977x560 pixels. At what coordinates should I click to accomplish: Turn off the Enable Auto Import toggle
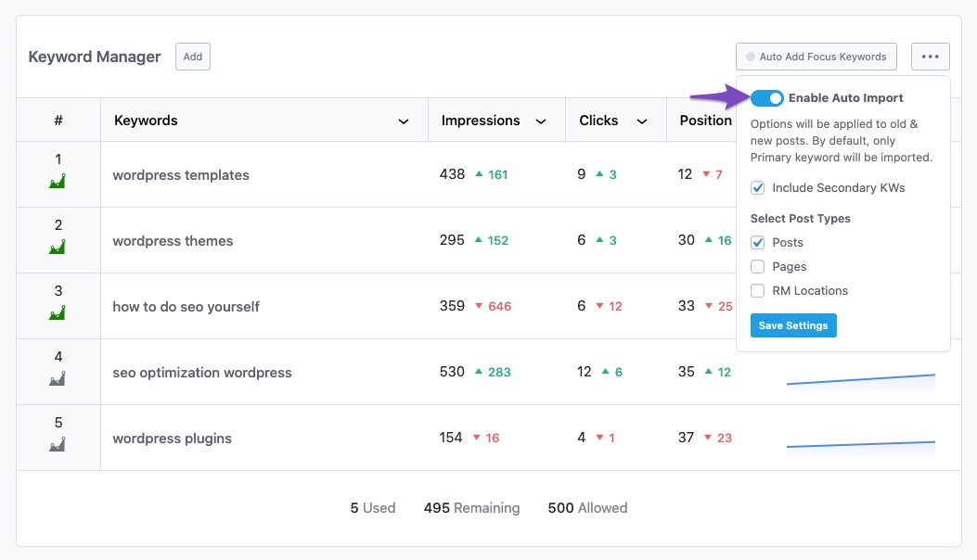pyautogui.click(x=767, y=98)
